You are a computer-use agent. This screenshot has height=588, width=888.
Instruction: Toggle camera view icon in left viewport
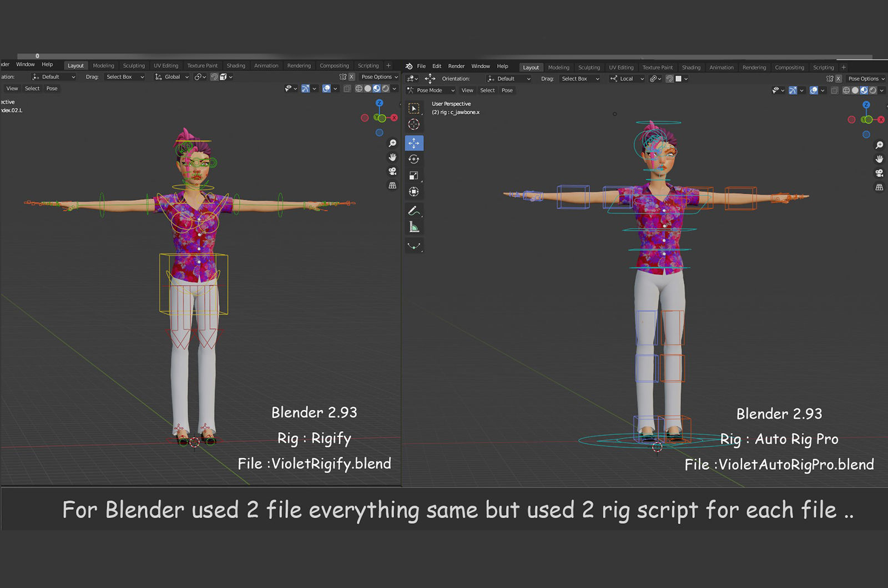pos(392,171)
